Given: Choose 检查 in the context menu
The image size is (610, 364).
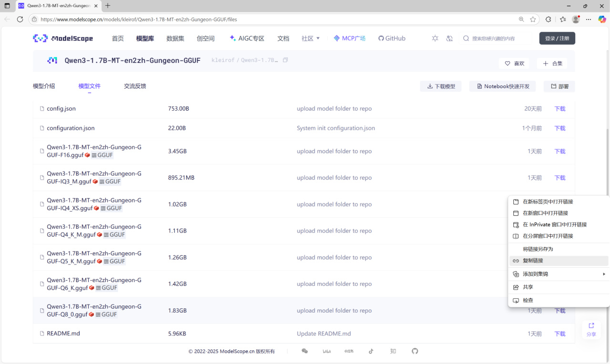Looking at the screenshot, I should point(559,301).
